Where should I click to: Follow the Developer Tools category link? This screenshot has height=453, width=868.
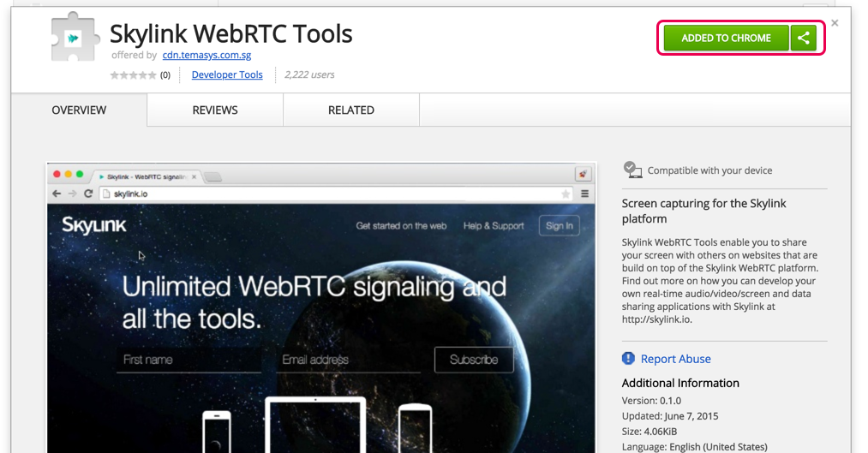[227, 75]
